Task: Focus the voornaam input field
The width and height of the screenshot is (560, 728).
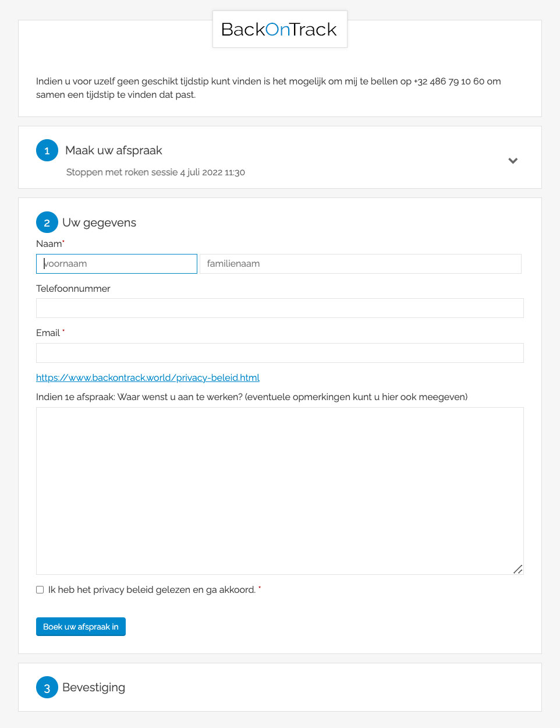Action: tap(117, 264)
